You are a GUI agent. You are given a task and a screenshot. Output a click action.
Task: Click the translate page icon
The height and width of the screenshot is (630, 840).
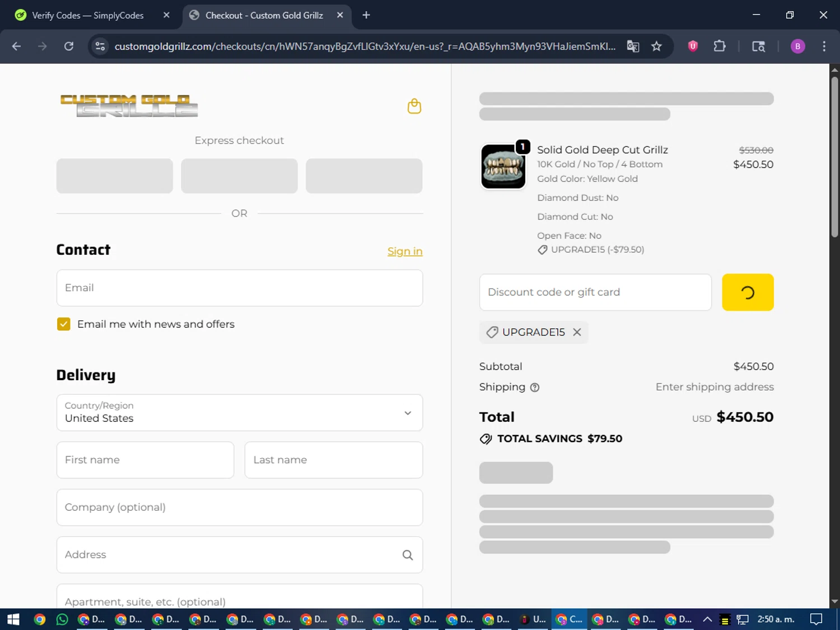[x=633, y=46]
